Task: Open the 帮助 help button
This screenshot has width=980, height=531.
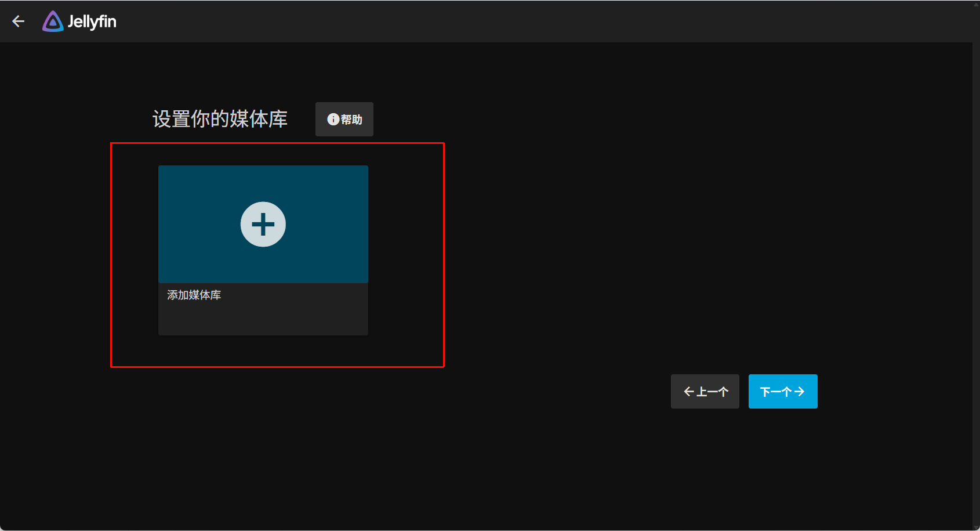Action: (x=344, y=120)
